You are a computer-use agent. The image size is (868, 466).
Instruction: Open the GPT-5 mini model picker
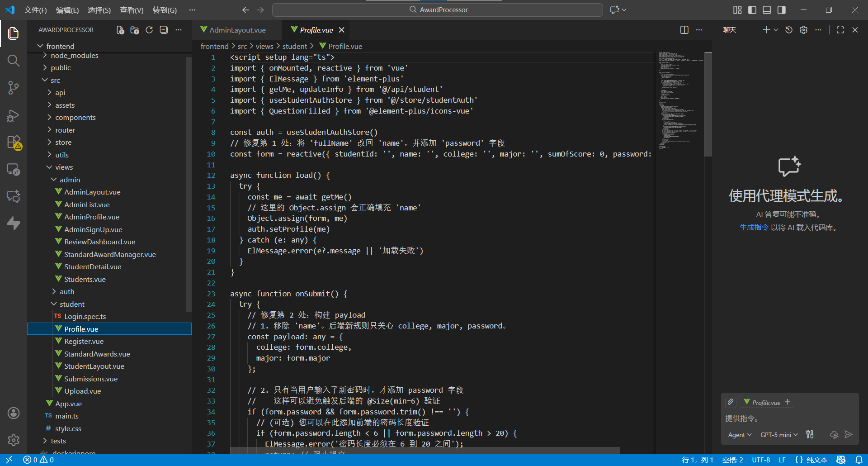(x=779, y=434)
